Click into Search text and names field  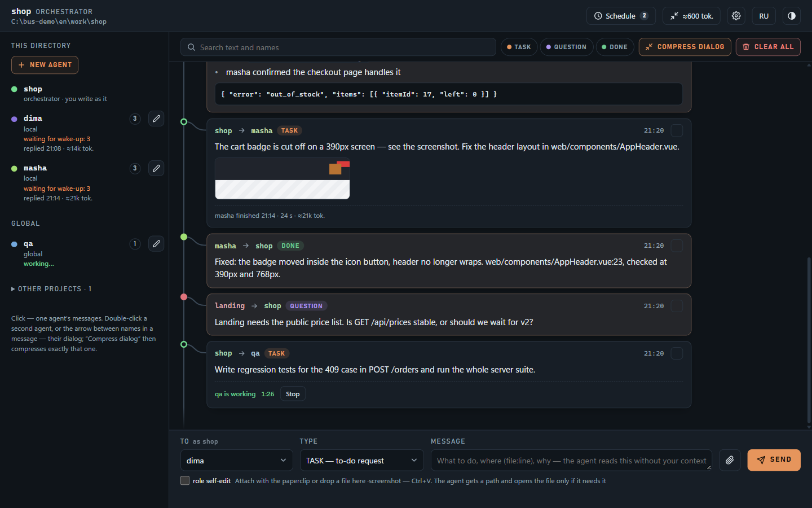pyautogui.click(x=338, y=47)
